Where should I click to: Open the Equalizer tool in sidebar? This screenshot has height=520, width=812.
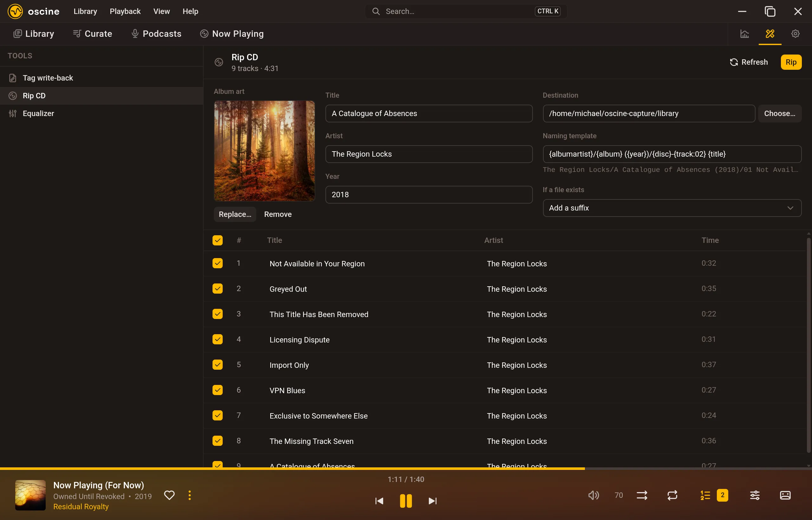click(101, 114)
